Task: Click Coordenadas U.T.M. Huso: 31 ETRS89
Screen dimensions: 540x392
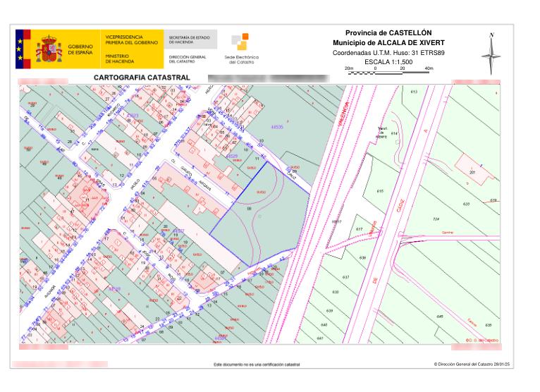Action: [x=388, y=53]
